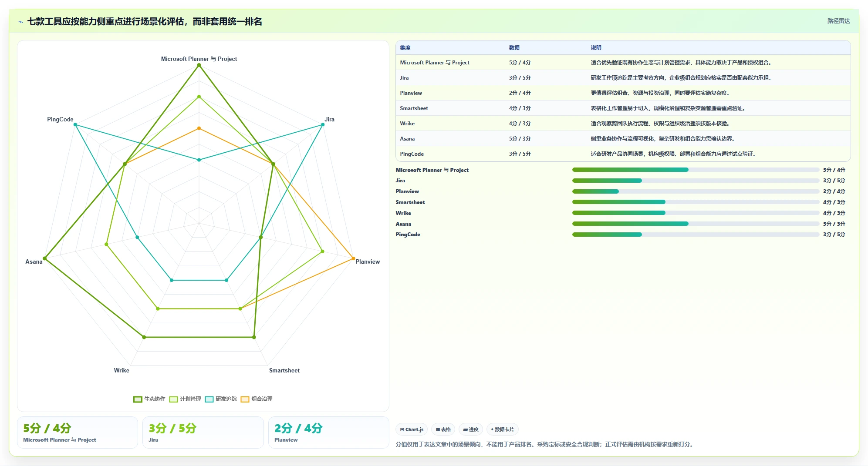Click the Asana progress bar
Image resolution: width=868 pixels, height=466 pixels.
pos(696,224)
